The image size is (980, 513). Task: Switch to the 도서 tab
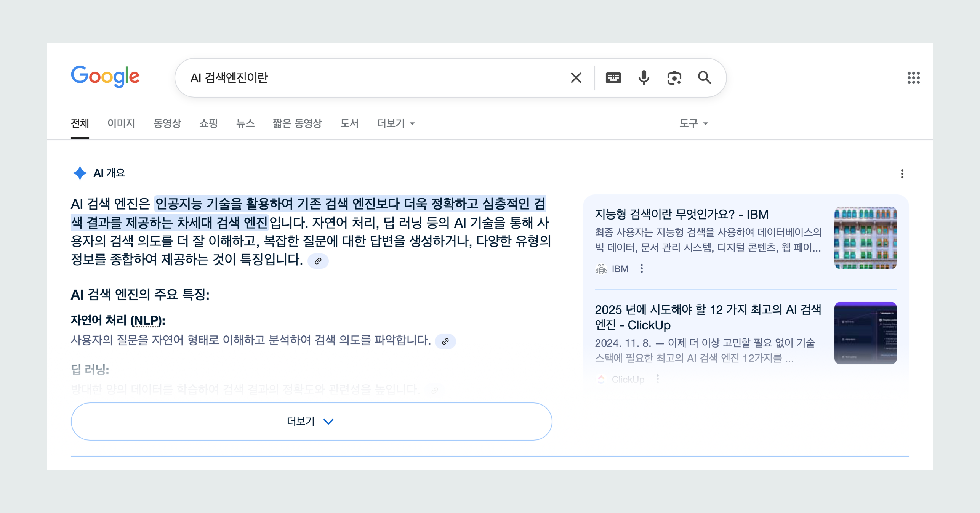click(349, 123)
